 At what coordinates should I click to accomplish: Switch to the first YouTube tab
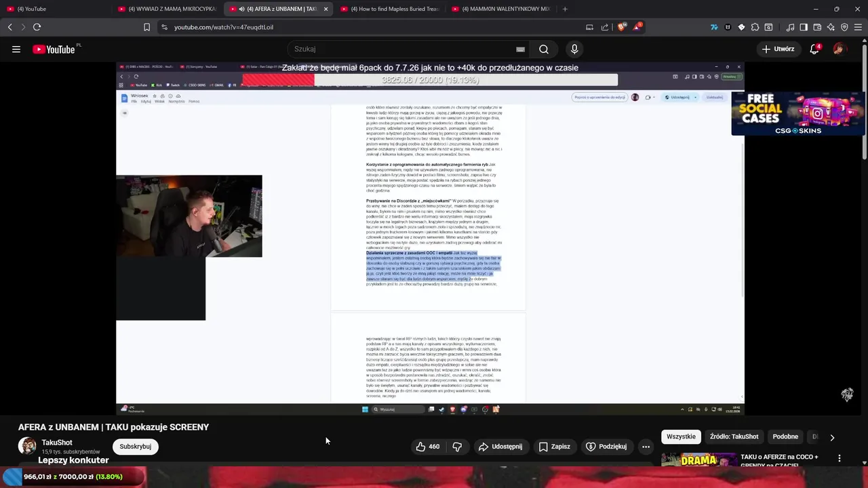(x=56, y=9)
